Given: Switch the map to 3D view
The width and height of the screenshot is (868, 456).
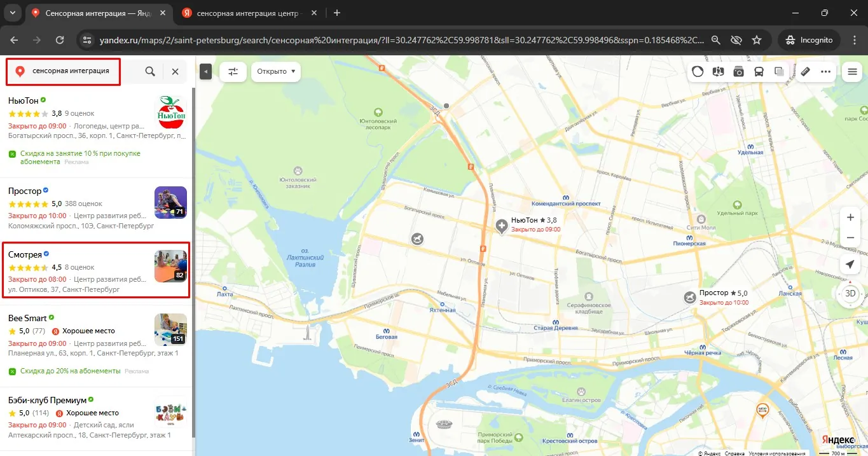Looking at the screenshot, I should (850, 293).
